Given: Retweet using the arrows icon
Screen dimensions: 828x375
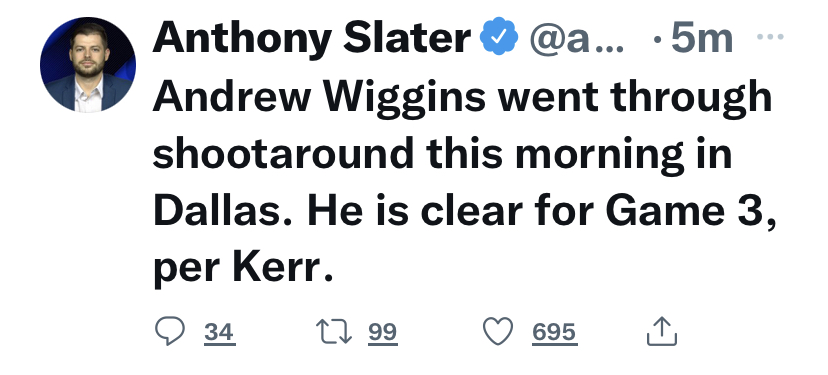Looking at the screenshot, I should 334,331.
